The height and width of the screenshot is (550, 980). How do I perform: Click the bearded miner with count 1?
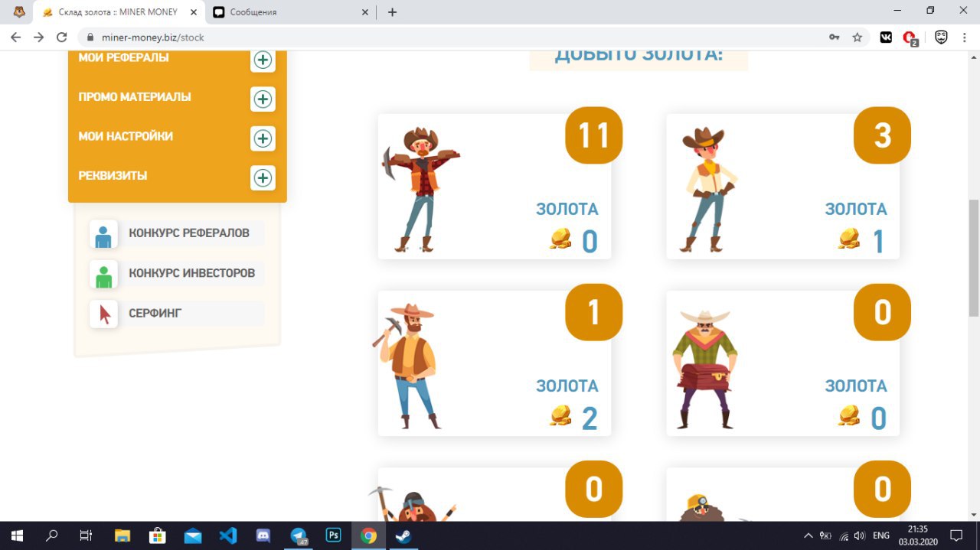(407, 366)
